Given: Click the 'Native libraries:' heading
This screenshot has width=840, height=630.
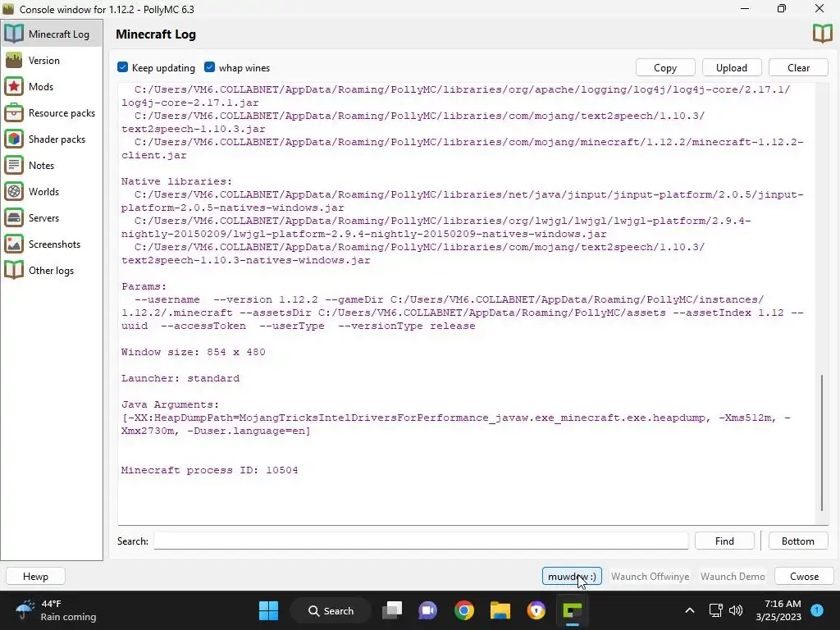Looking at the screenshot, I should click(177, 181).
